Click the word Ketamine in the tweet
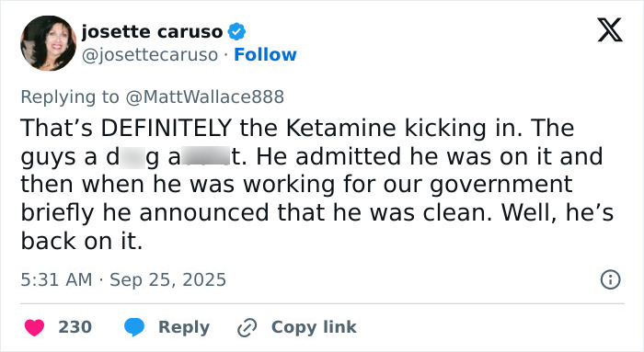The height and width of the screenshot is (352, 644). pos(340,128)
